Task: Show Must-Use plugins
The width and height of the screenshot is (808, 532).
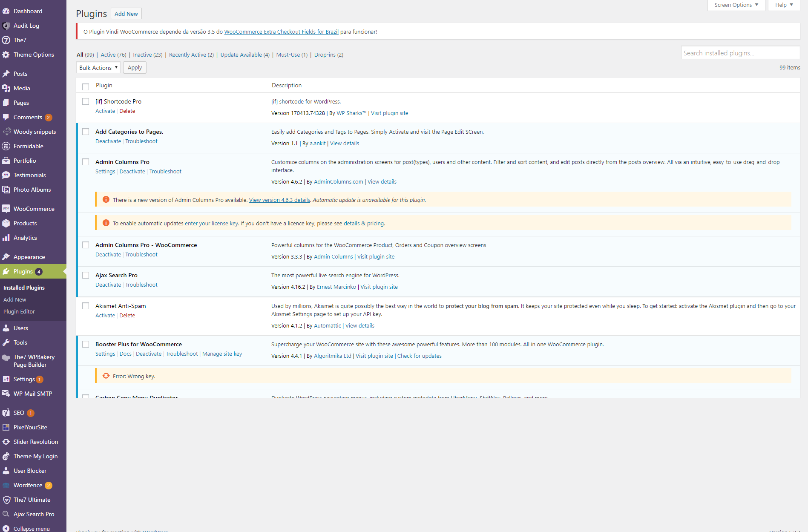Action: tap(292, 55)
